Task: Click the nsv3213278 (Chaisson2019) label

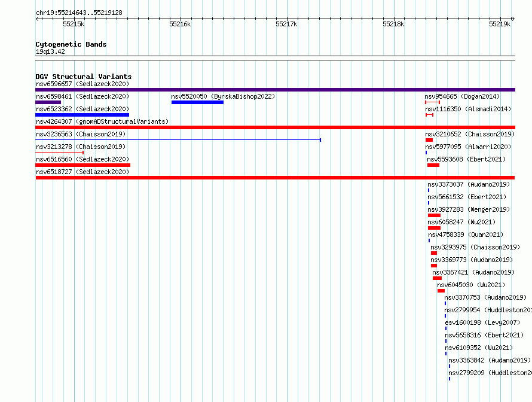Action: [81, 147]
